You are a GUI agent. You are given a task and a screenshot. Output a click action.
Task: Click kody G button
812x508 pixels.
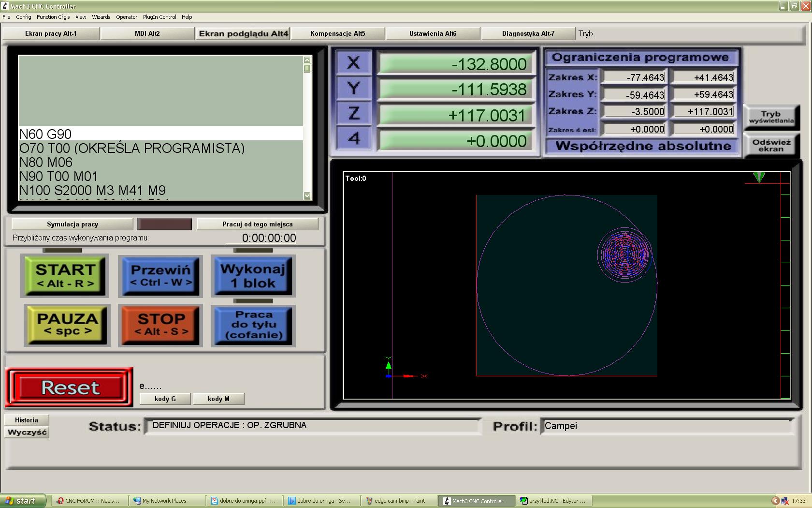(x=165, y=399)
